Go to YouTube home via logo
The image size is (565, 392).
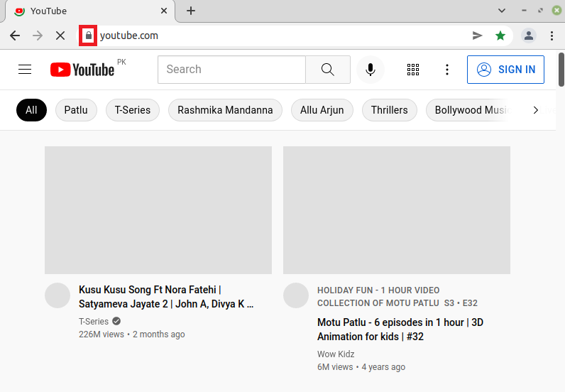pos(82,70)
